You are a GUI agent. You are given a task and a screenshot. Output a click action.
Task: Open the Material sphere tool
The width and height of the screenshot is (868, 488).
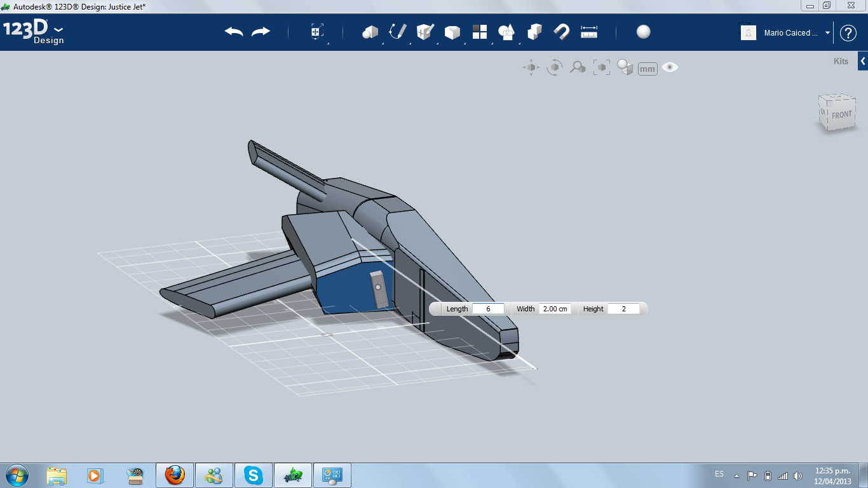pyautogui.click(x=644, y=32)
